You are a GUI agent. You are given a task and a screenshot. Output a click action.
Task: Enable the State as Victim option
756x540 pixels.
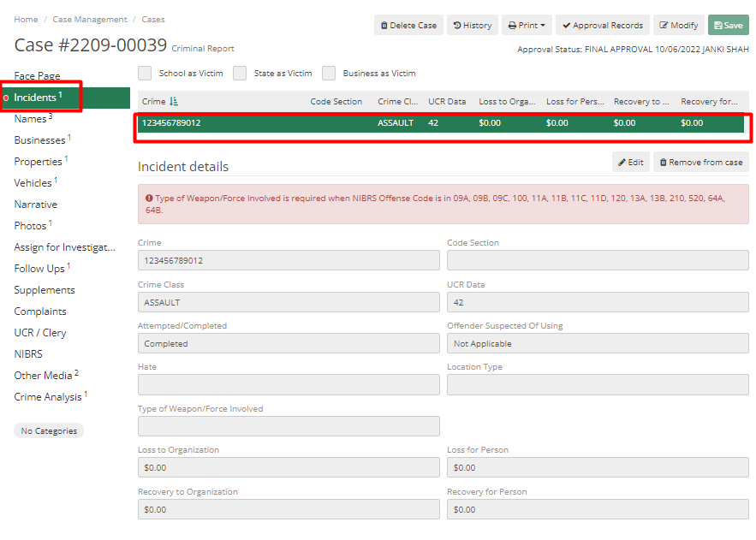240,73
